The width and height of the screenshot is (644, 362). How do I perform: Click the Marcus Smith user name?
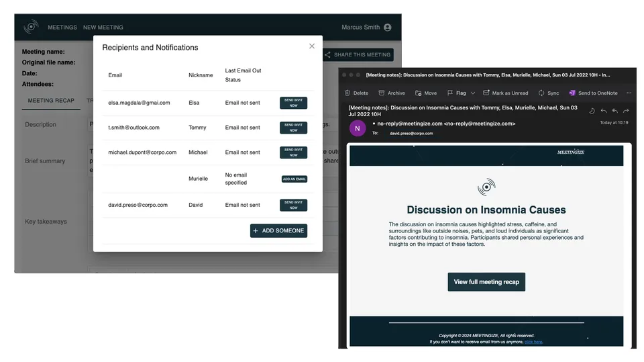(x=361, y=27)
